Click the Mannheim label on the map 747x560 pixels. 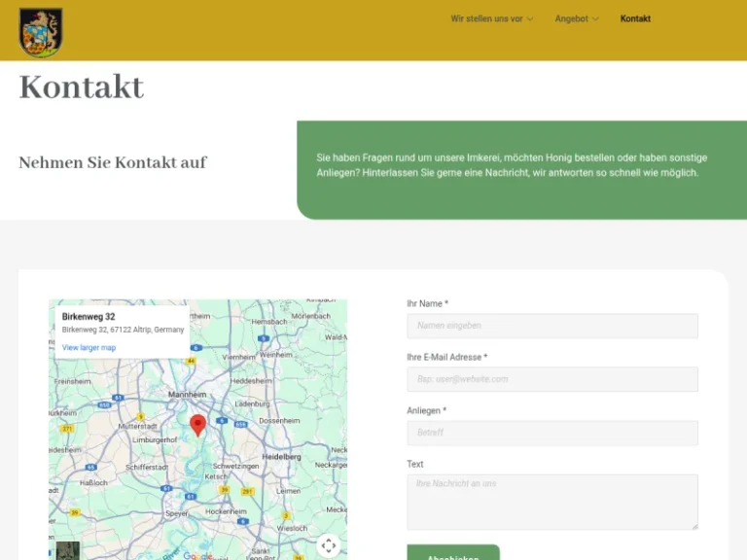pyautogui.click(x=187, y=395)
